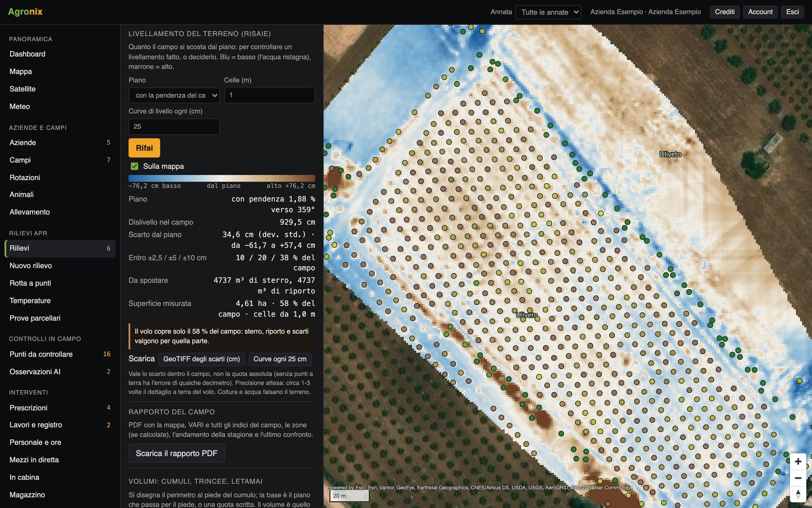Select Rilievi in the sidebar

coord(60,248)
